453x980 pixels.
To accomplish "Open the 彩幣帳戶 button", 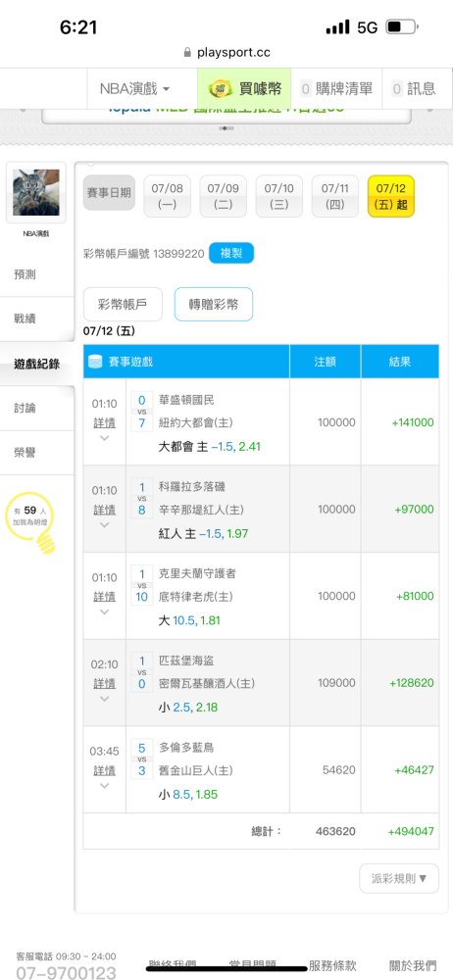I will pyautogui.click(x=123, y=305).
